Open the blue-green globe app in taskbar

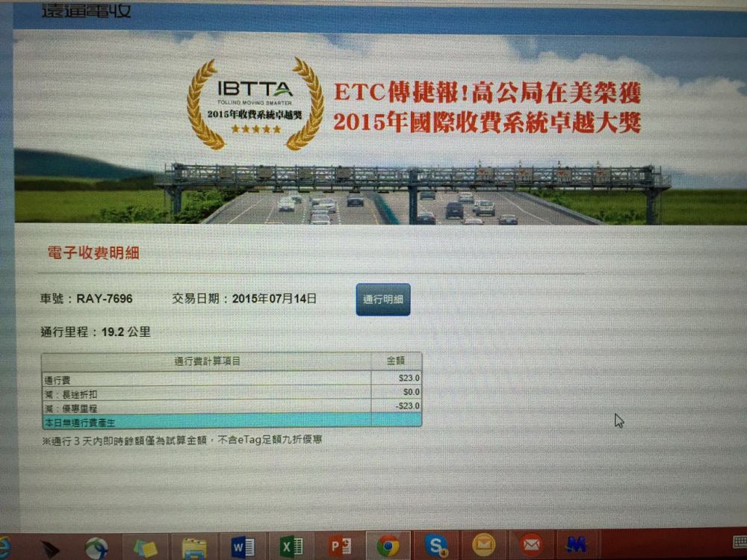[96, 548]
